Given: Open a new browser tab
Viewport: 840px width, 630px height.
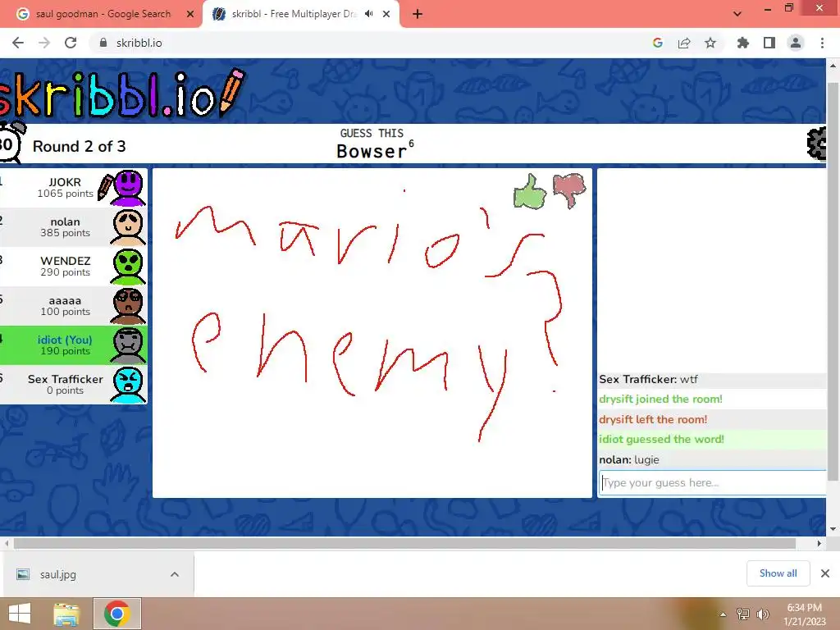Looking at the screenshot, I should click(418, 14).
